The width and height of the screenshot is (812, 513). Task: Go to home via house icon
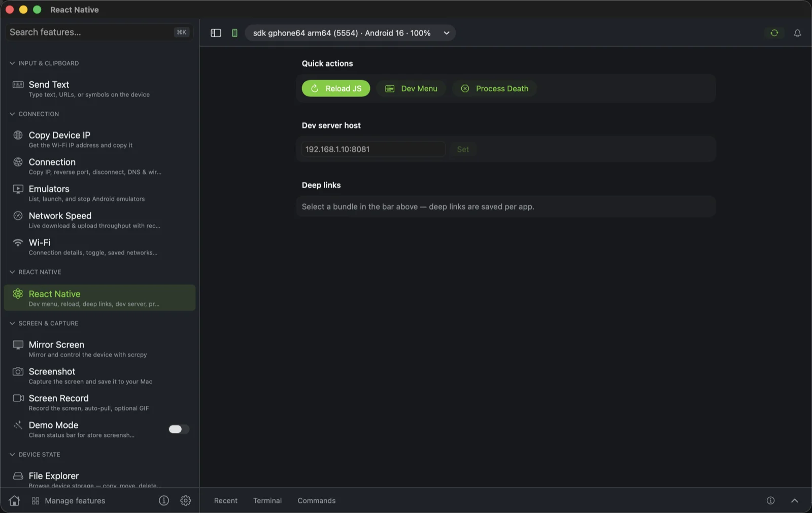14,501
